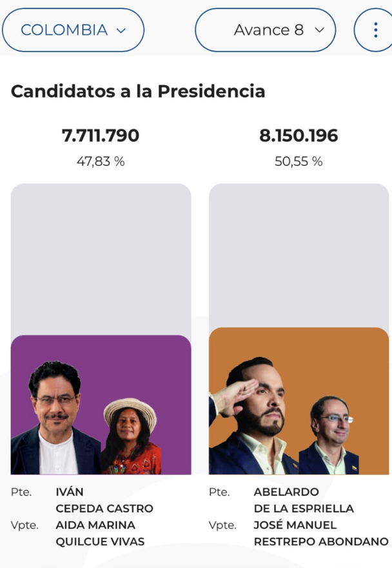Viewport: 392px width, 568px height.
Task: Expand the COLOMBIA region dropdown
Action: (73, 30)
